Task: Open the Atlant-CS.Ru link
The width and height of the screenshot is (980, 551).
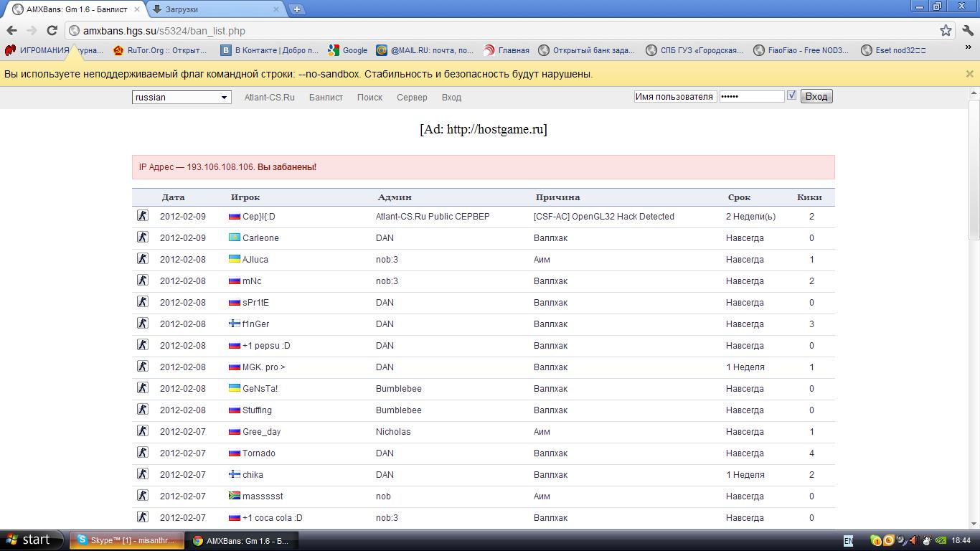Action: click(x=269, y=98)
